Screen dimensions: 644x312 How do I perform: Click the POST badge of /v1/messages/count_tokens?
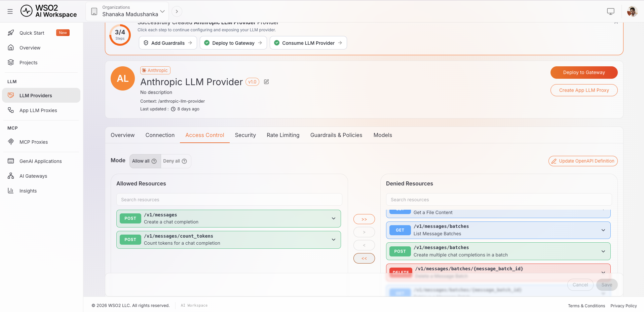130,240
